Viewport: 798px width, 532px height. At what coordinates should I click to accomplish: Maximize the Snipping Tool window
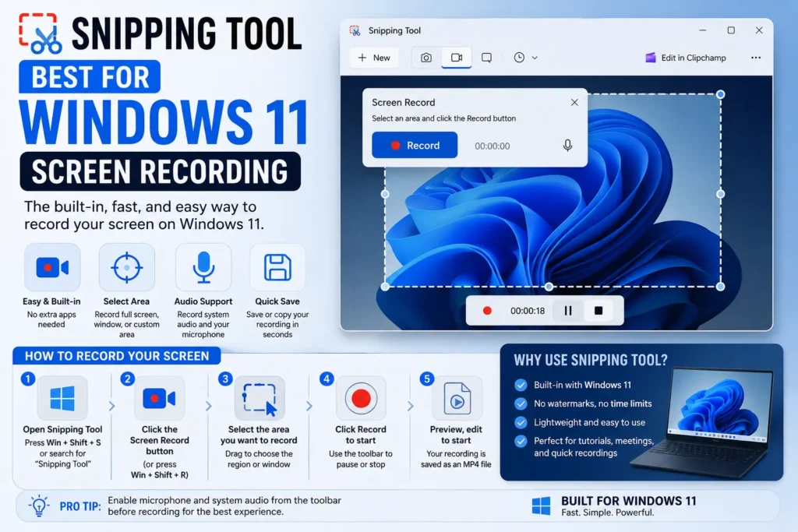pos(731,30)
